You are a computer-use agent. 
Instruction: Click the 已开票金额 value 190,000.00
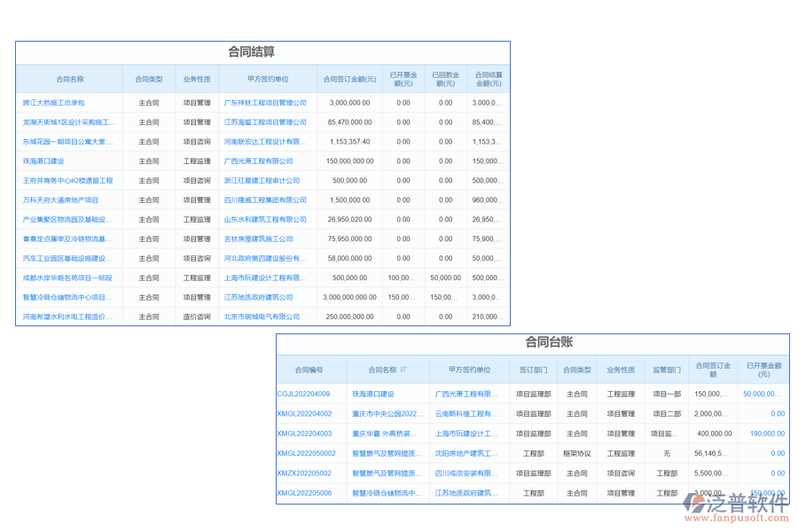pos(767,434)
